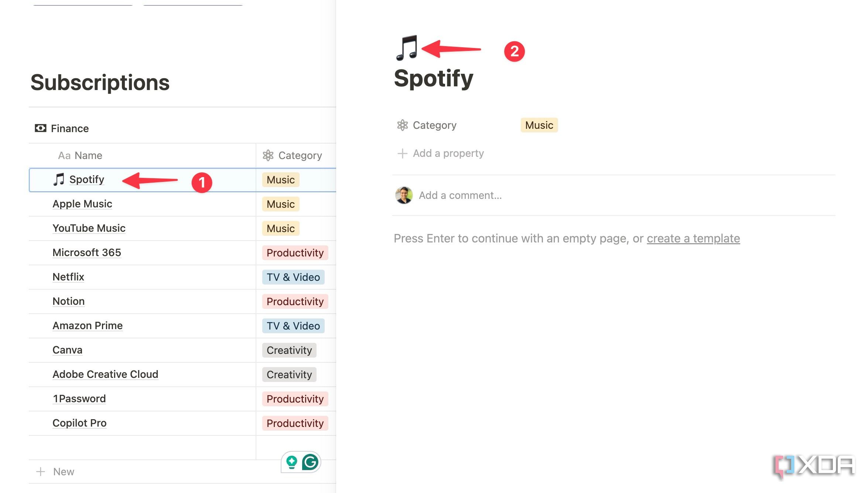Click the user avatar beside Add a comment
Image resolution: width=868 pixels, height=493 pixels.
tap(404, 195)
